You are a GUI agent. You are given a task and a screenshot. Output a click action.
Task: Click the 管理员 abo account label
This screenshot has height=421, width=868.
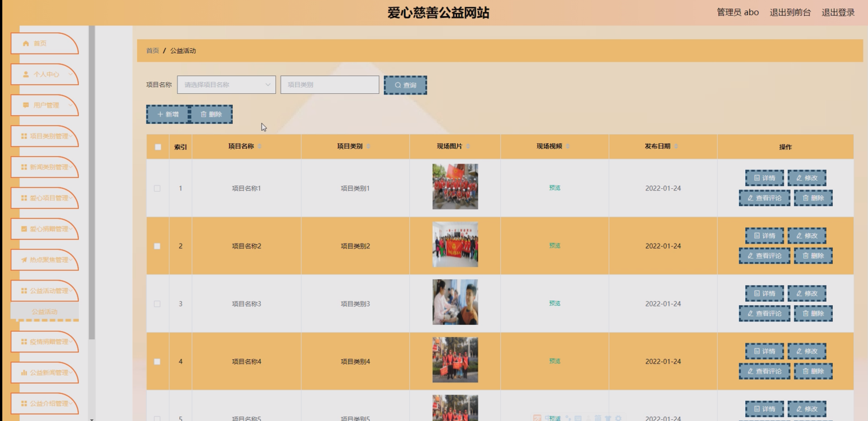click(x=738, y=12)
